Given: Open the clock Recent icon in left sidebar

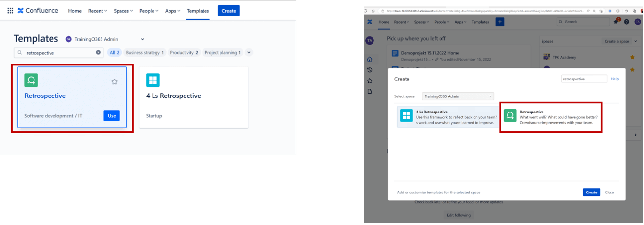Looking at the screenshot, I should pos(370,70).
